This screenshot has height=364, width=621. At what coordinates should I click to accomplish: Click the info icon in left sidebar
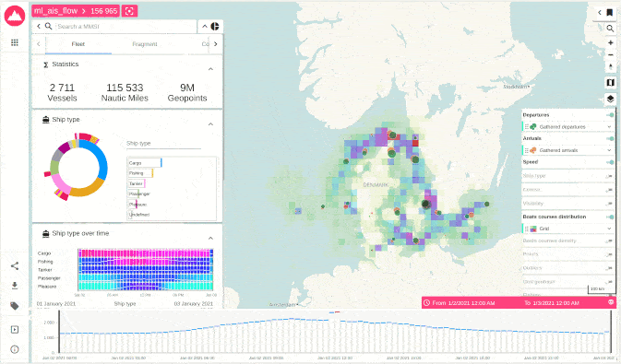click(x=15, y=349)
